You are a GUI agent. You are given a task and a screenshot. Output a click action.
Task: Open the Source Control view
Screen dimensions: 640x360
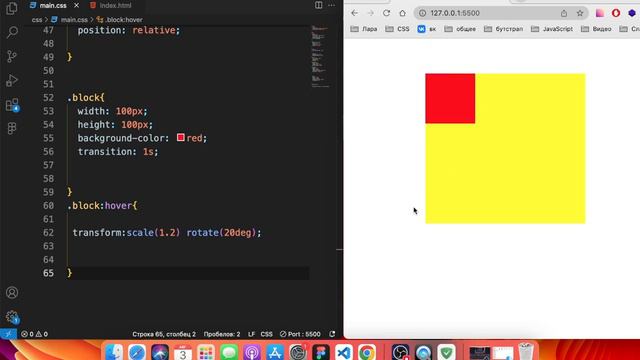coord(12,56)
